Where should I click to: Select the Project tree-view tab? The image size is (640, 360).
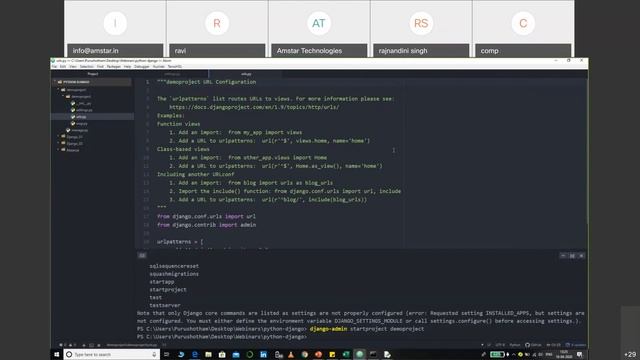[93, 74]
